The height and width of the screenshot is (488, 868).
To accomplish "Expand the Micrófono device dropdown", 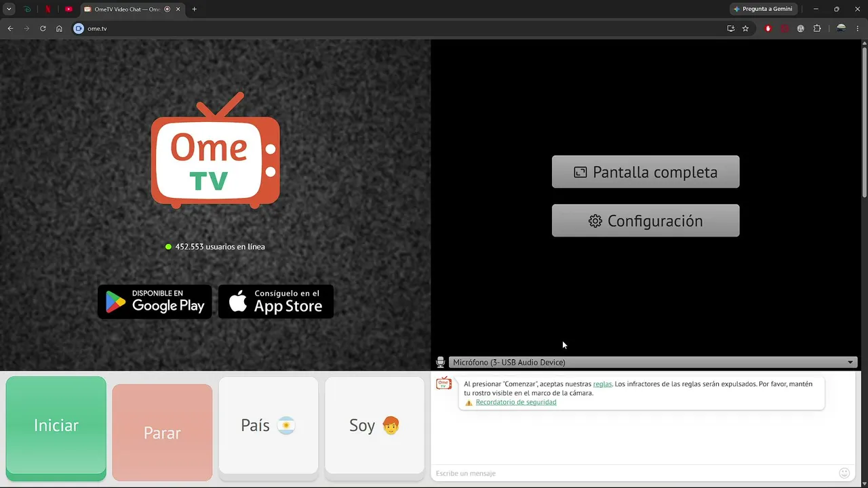I will coord(653,363).
